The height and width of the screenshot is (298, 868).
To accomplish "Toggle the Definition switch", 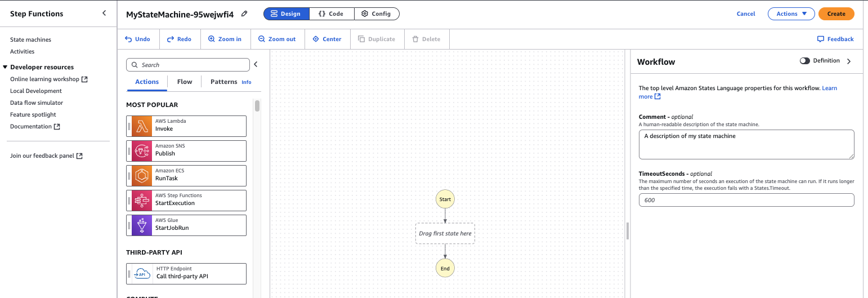I will pyautogui.click(x=805, y=61).
